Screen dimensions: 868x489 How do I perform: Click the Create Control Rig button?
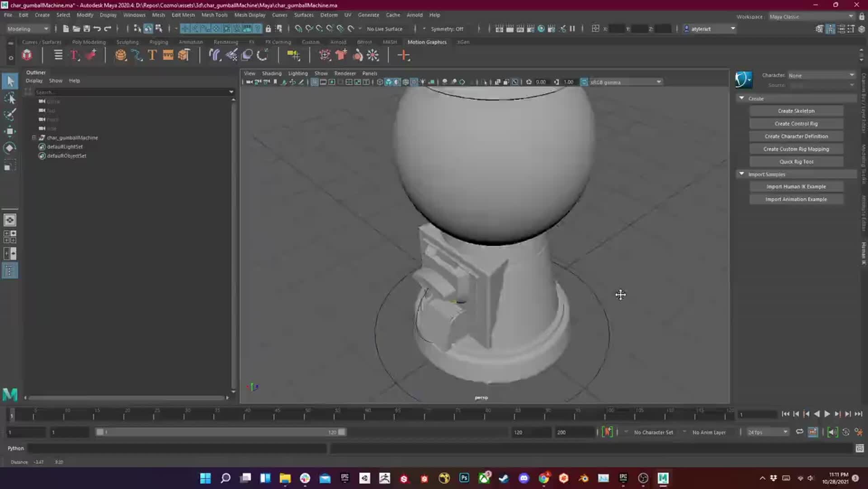796,123
